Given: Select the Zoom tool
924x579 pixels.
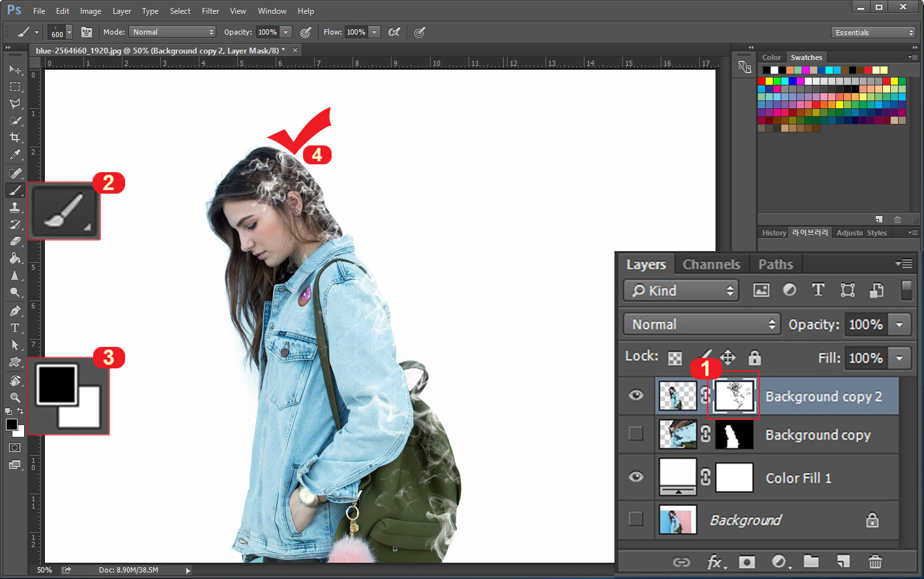Looking at the screenshot, I should [x=15, y=398].
